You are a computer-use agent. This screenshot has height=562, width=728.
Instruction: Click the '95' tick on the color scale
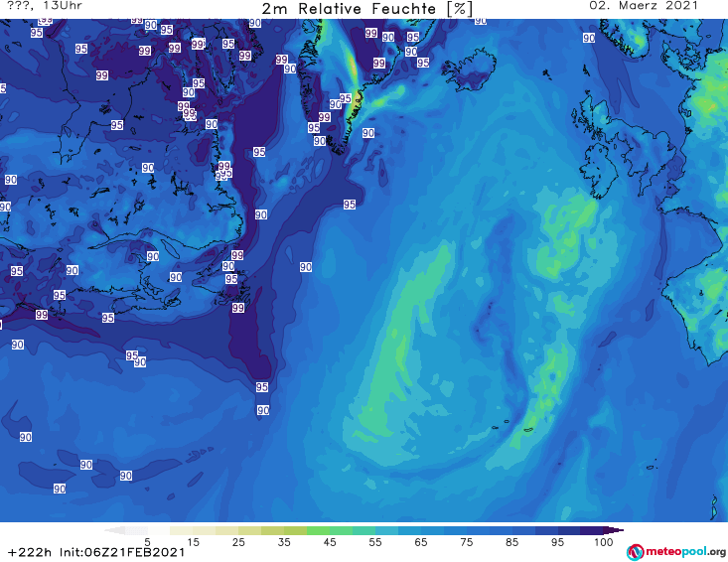557,541
